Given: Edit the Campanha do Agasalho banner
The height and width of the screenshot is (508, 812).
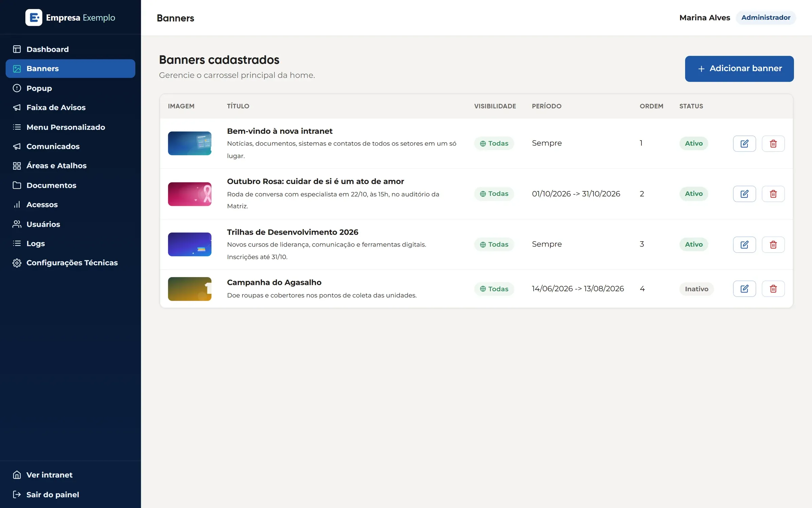Looking at the screenshot, I should pos(744,289).
